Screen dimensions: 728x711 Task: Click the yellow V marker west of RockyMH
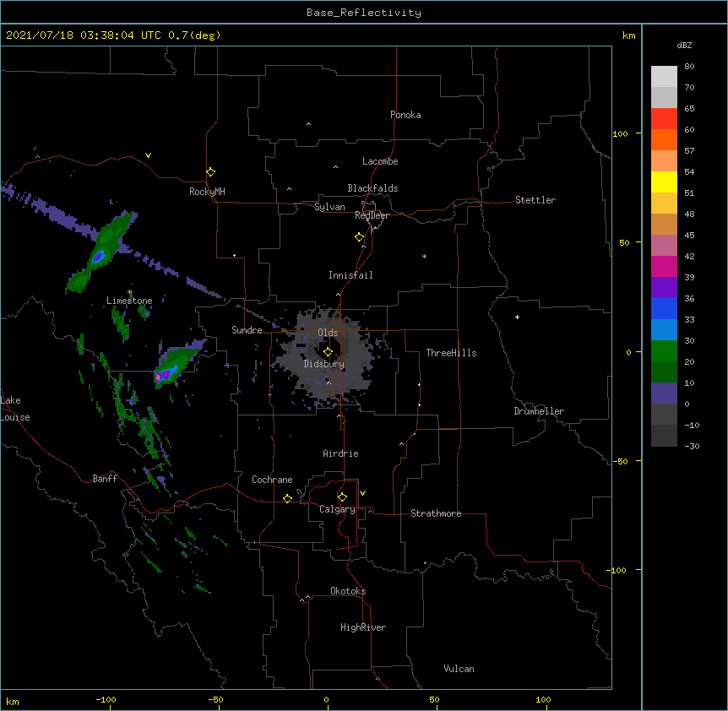[148, 155]
